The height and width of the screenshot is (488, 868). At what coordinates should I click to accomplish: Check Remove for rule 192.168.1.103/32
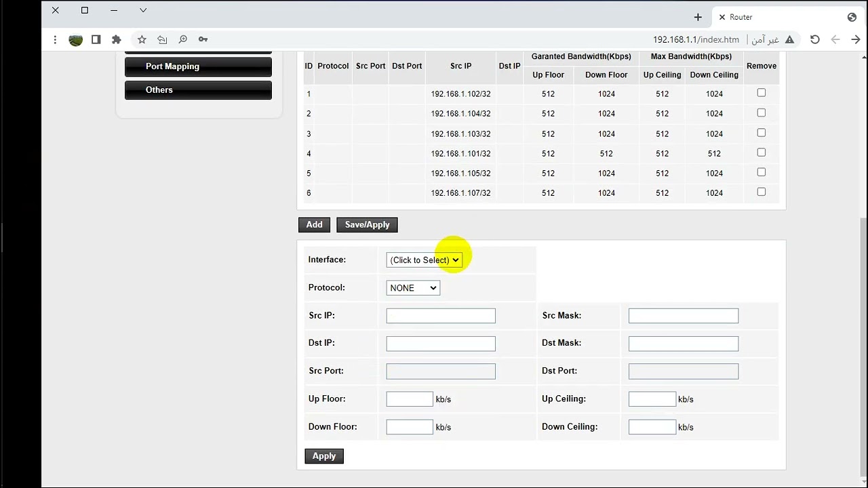(762, 133)
